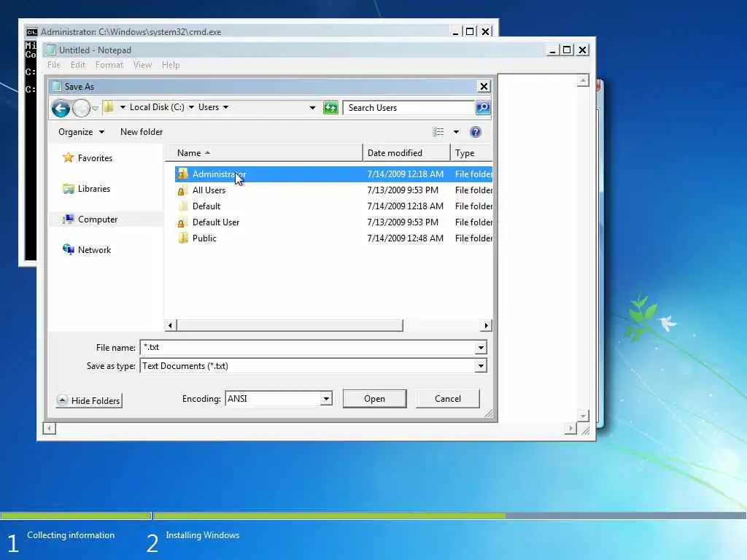Click the Administrator folder icon
747x560 pixels.
click(x=182, y=174)
